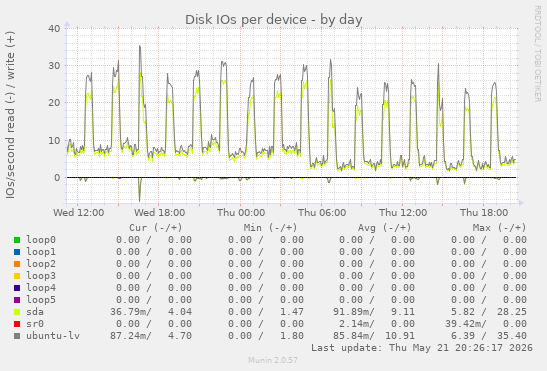Click sda average write value 9.11
The height and width of the screenshot is (371, 547).
click(x=403, y=312)
